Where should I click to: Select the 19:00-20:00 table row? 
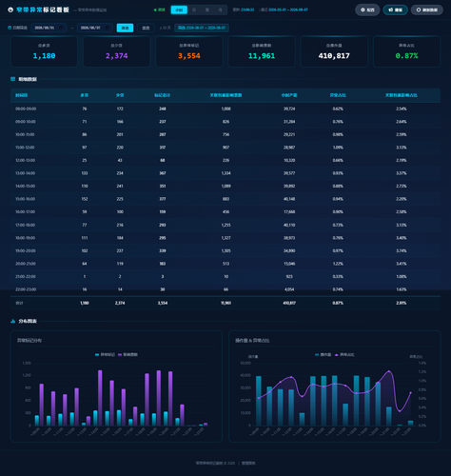225,250
